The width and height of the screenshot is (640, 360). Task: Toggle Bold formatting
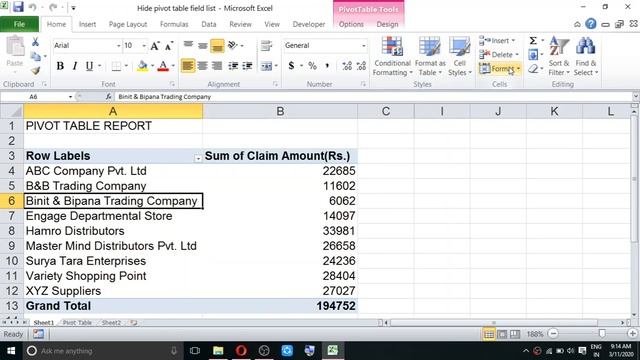click(x=60, y=66)
